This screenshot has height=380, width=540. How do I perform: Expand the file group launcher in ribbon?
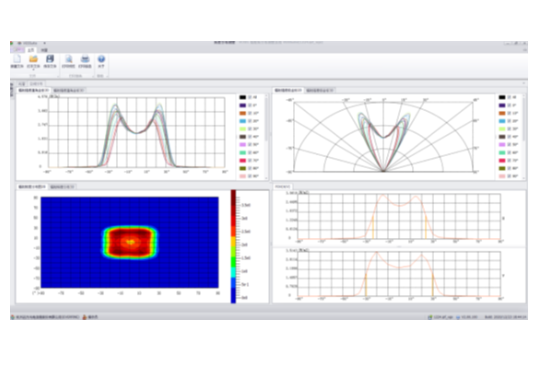coord(58,76)
